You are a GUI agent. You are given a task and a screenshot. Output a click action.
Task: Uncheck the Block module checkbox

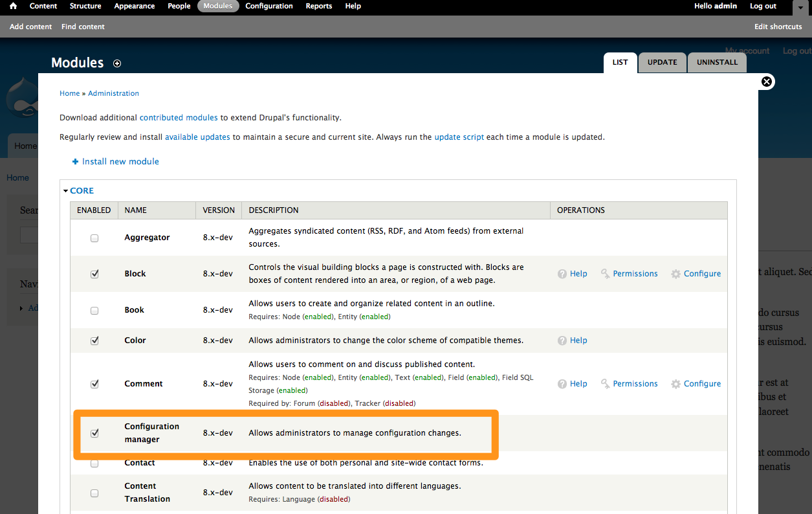coord(94,274)
